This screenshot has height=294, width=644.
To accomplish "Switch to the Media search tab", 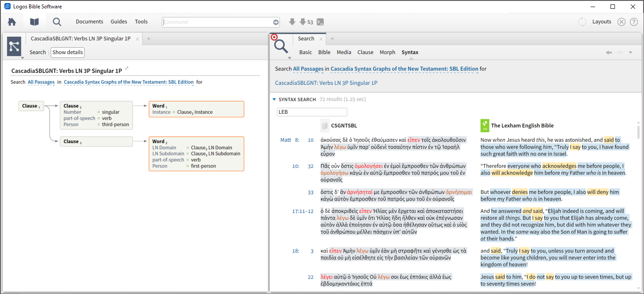I will click(x=344, y=52).
